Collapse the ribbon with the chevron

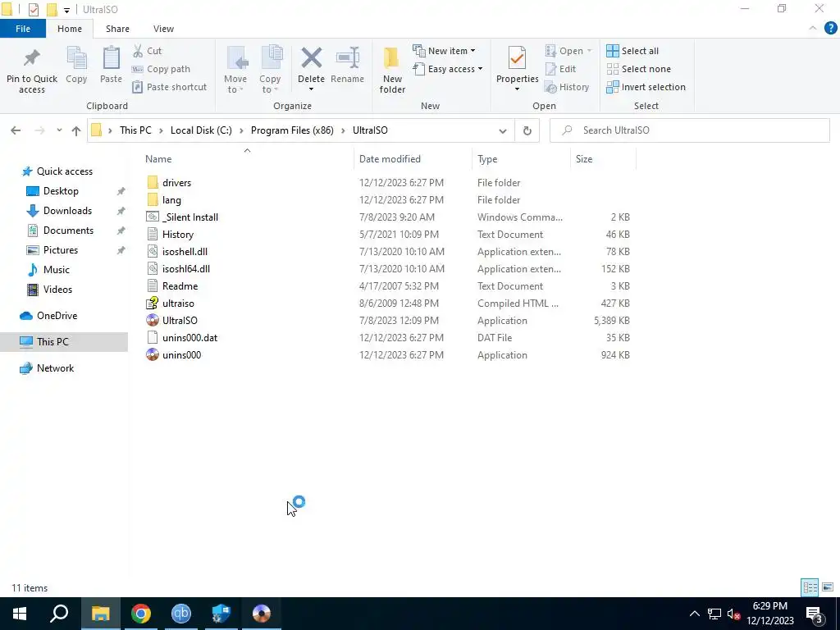coord(813,29)
